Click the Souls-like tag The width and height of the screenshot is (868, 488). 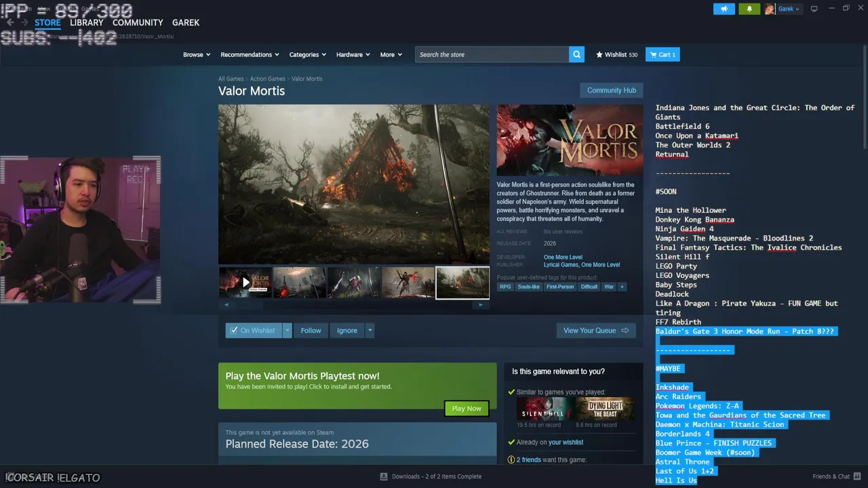(529, 287)
